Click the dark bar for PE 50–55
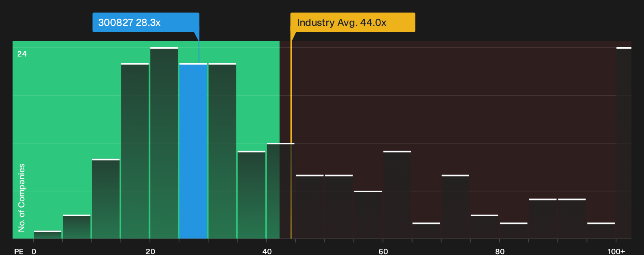This screenshot has height=255, width=644. point(339,207)
